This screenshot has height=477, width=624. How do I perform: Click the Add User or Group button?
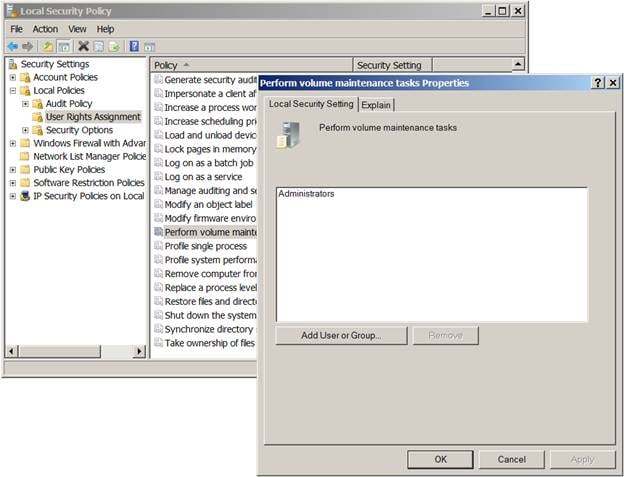341,335
